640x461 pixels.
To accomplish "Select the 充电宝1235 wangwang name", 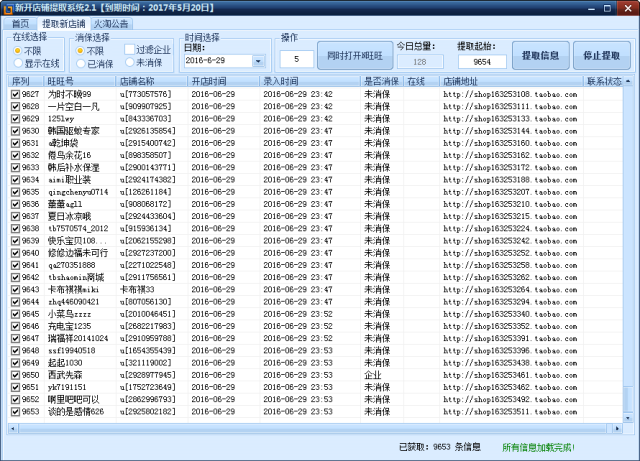I will pyautogui.click(x=69, y=326).
